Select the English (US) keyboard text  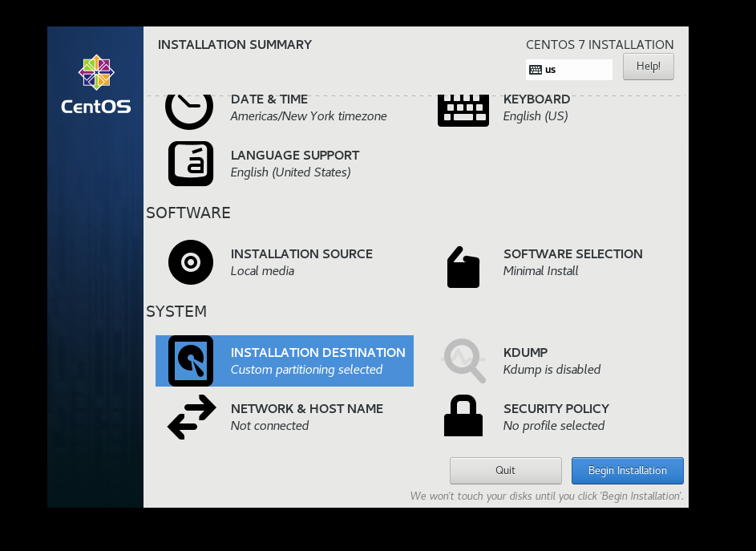click(x=536, y=116)
